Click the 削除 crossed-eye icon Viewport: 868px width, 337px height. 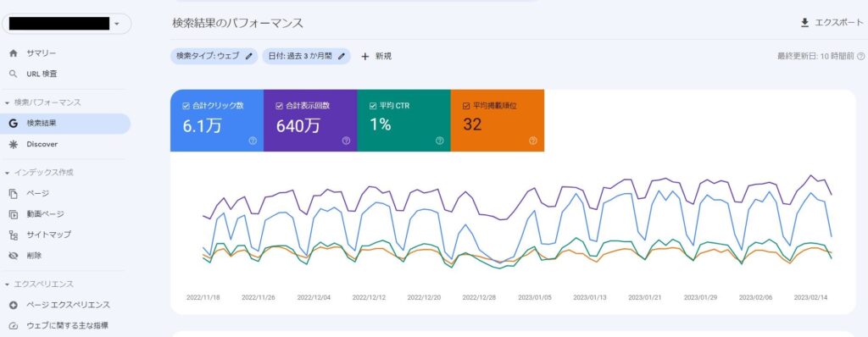(x=14, y=255)
